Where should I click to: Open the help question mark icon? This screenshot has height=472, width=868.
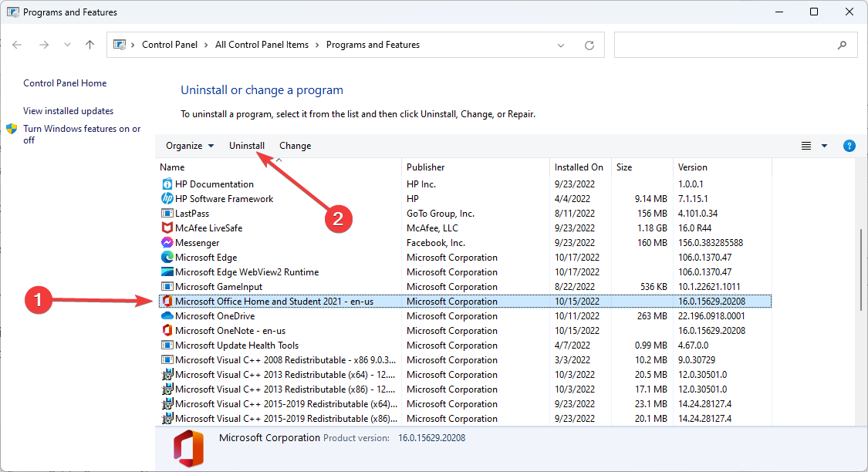click(x=849, y=146)
